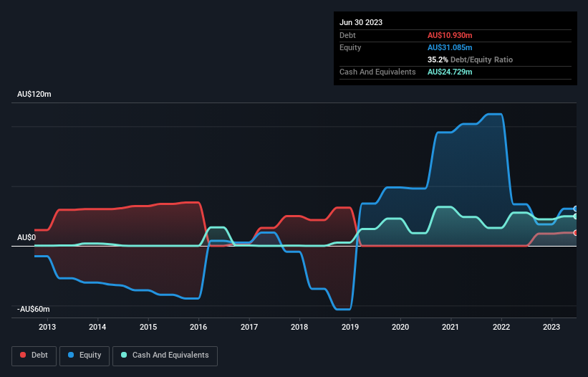Click the AU$10.930m debt value
588x377 pixels.
450,35
